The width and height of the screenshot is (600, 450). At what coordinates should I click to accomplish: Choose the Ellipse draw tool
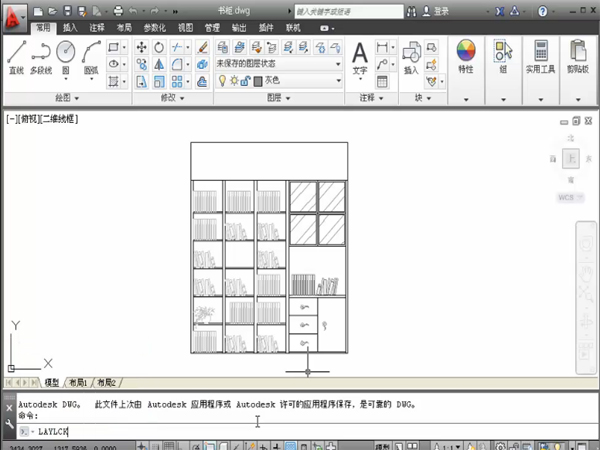tap(113, 64)
